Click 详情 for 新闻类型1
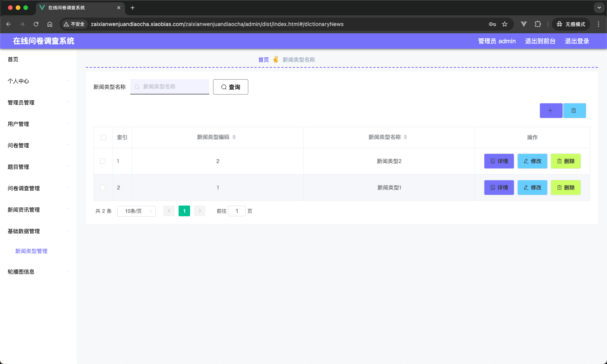 coord(499,188)
